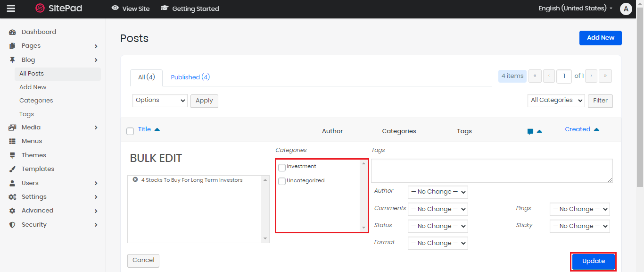This screenshot has height=272, width=644.
Task: Click the eye icon beside View Site
Action: 115,8
